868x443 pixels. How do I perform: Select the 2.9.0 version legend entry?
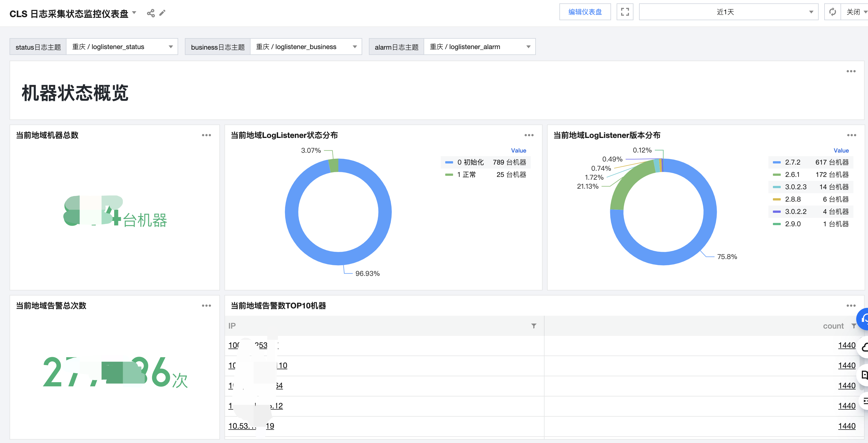tap(810, 224)
